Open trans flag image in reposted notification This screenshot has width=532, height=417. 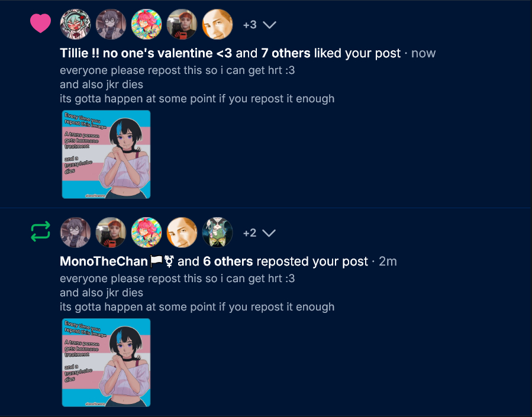point(106,363)
